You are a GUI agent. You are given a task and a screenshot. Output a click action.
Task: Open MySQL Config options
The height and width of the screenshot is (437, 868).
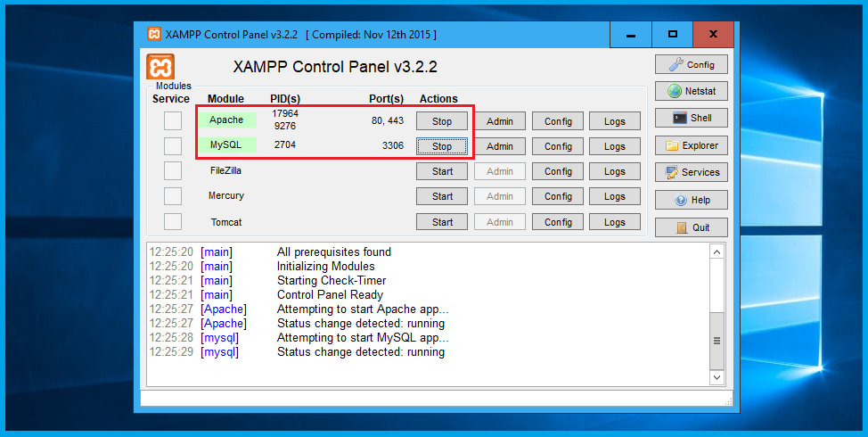tap(558, 146)
